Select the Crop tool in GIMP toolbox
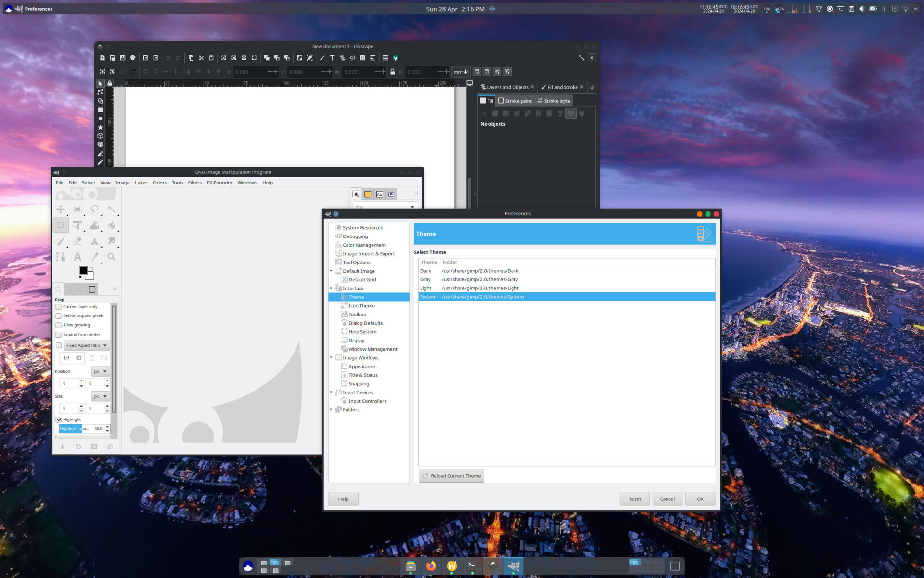The image size is (924, 578). coord(61,225)
